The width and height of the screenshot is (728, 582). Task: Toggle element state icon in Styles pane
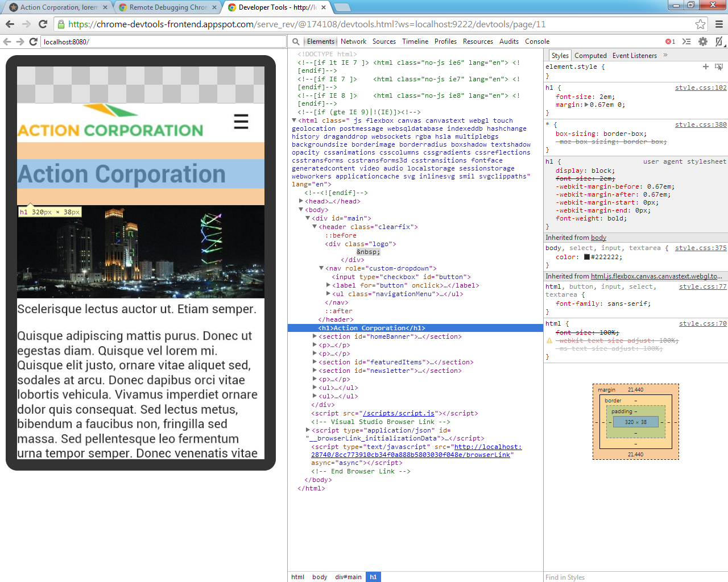719,66
